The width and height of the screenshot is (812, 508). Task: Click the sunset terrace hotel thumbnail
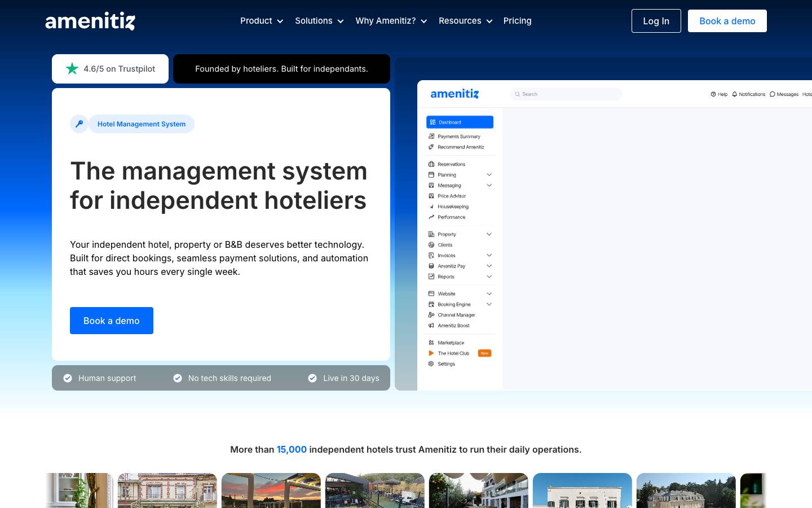(x=271, y=491)
